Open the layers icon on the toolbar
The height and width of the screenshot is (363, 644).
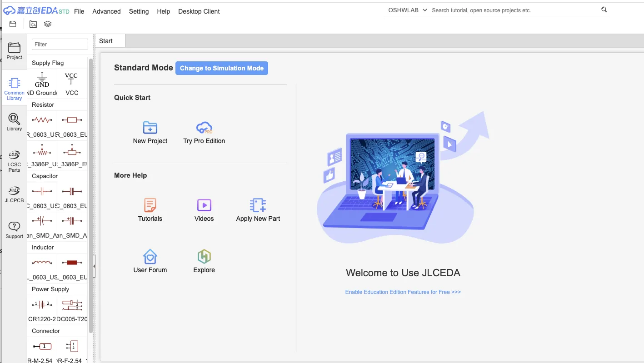pos(47,24)
